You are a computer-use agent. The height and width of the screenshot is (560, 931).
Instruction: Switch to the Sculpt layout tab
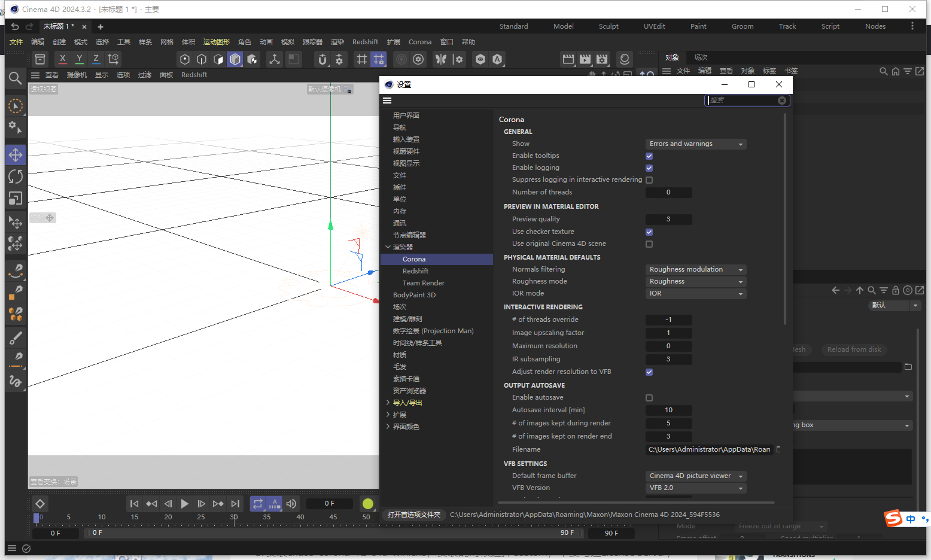coord(609,26)
